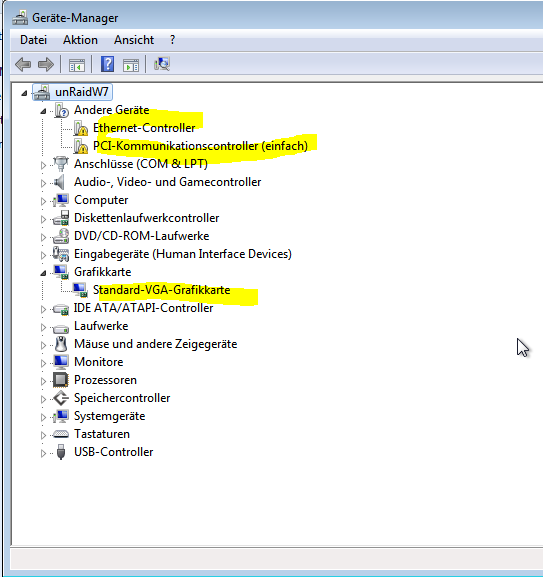Expand Anschlüsse (COM & LPT) category
The image size is (543, 577).
click(x=43, y=165)
